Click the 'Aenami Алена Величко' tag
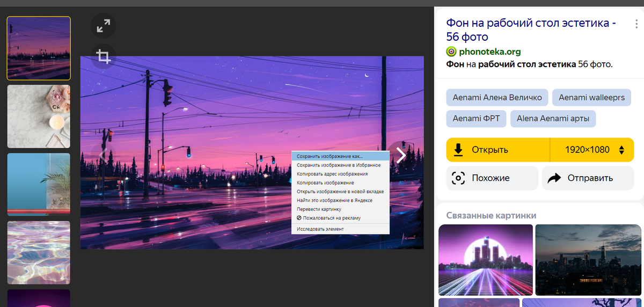The width and height of the screenshot is (644, 307). [497, 98]
